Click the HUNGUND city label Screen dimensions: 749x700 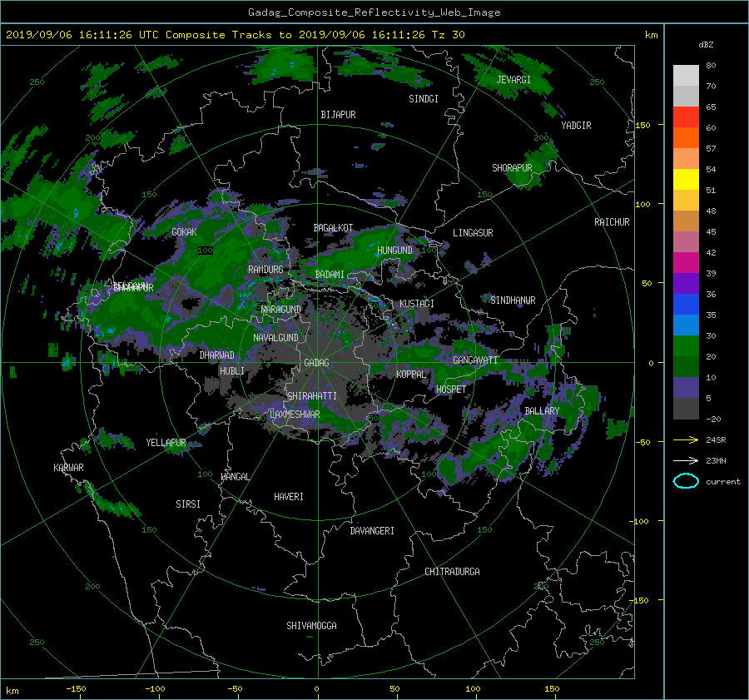tap(394, 251)
